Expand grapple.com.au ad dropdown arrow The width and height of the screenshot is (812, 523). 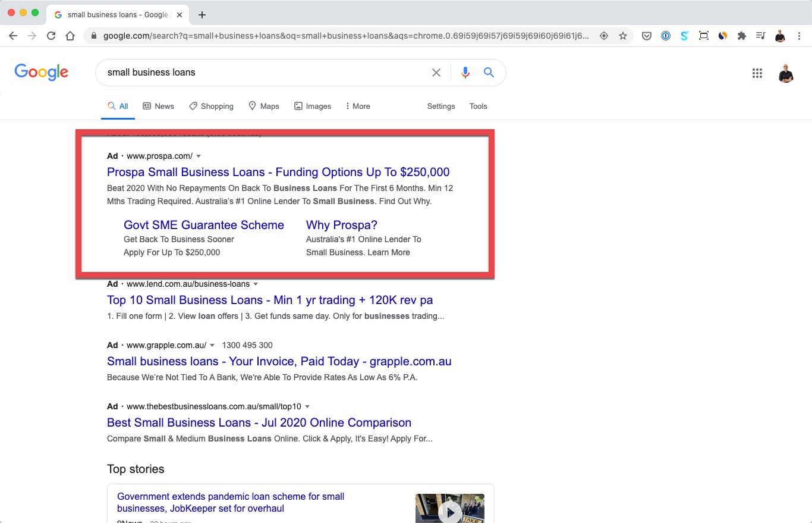(212, 346)
